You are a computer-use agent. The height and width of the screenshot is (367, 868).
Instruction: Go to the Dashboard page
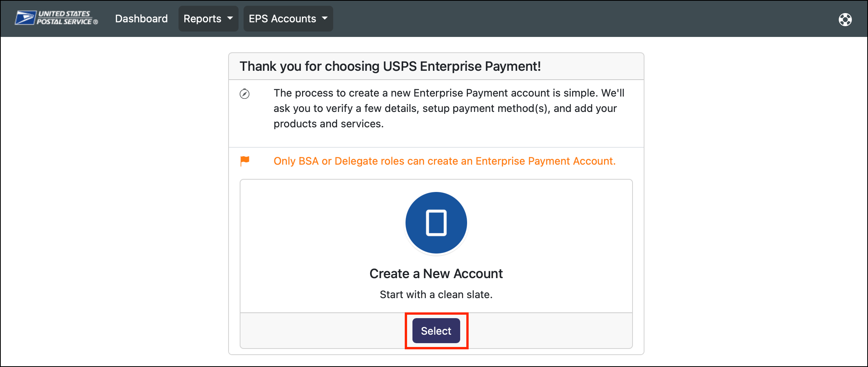pyautogui.click(x=141, y=18)
